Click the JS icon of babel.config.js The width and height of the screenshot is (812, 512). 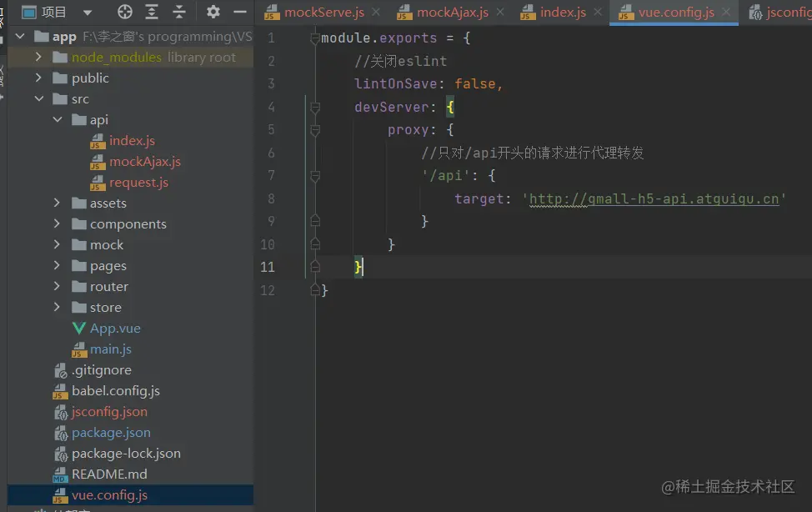click(60, 391)
